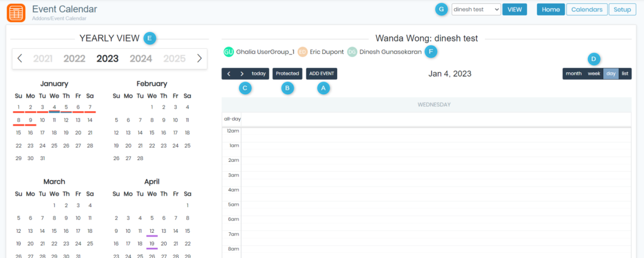Screen dimensions: 644x258
Task: Open the Home tab
Action: point(551,9)
